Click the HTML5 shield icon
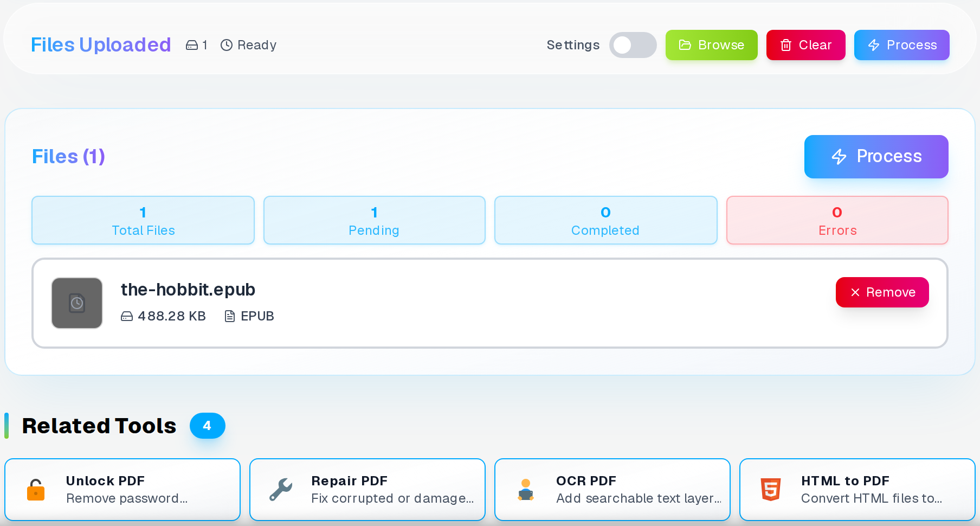This screenshot has width=980, height=526. [771, 490]
